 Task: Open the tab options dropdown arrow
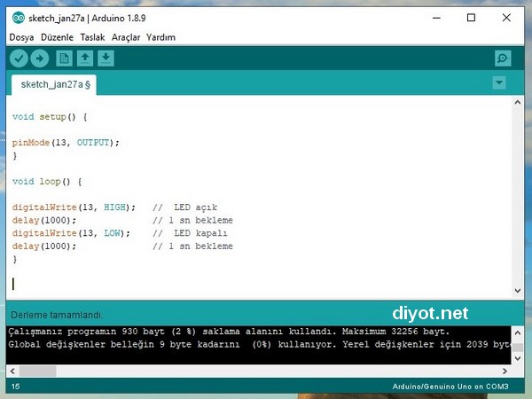[x=499, y=82]
